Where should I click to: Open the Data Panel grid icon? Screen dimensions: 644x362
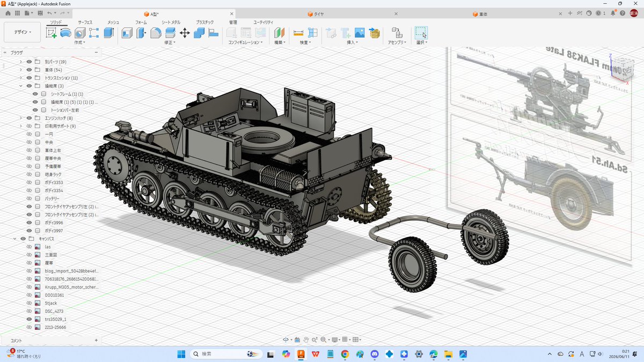click(18, 12)
